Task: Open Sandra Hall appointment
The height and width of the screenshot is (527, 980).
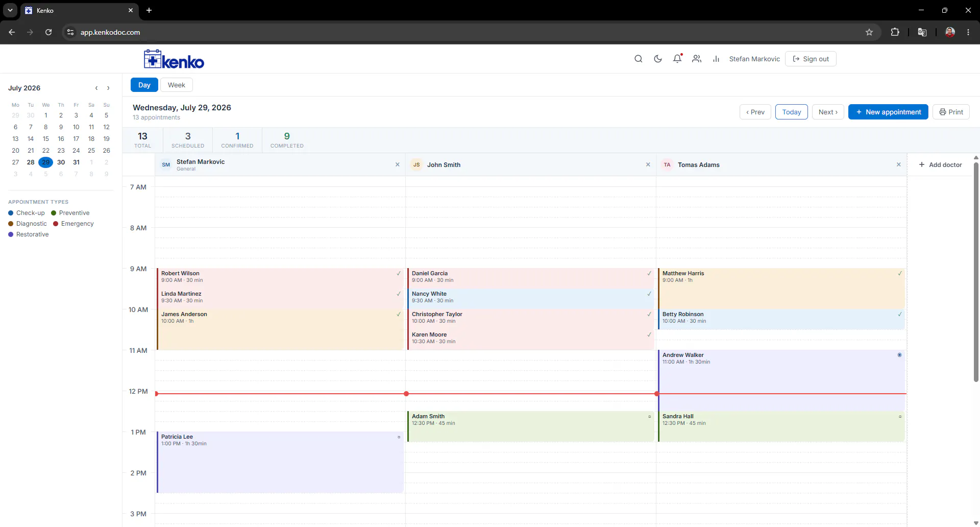Action: click(x=781, y=426)
